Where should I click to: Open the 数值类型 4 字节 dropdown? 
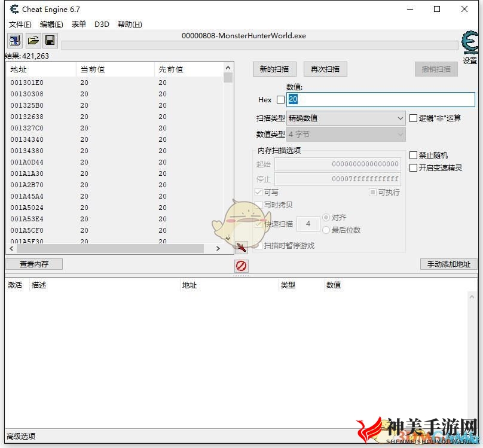pyautogui.click(x=346, y=135)
